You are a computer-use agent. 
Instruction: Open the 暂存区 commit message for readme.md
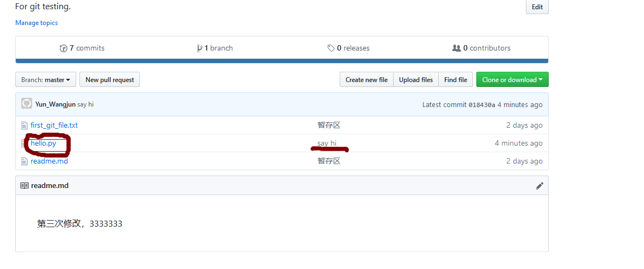click(x=329, y=161)
